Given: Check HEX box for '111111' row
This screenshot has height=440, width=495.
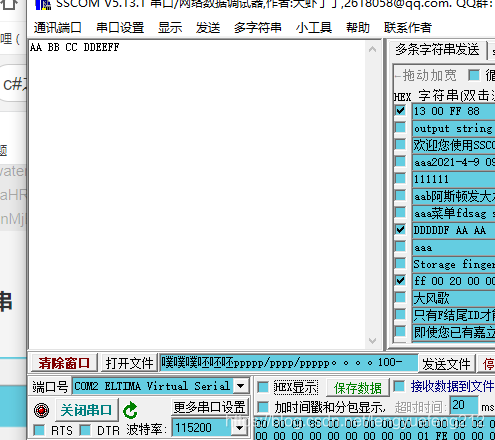Looking at the screenshot, I should [400, 178].
